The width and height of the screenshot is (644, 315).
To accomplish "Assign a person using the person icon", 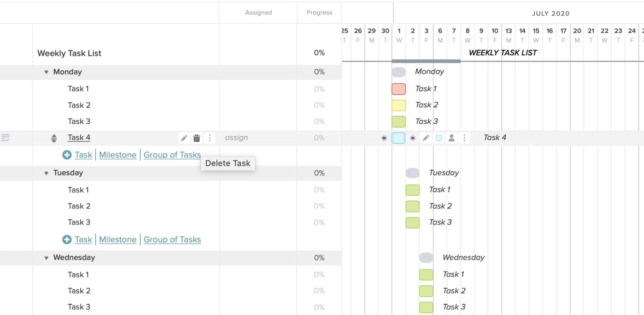I will click(451, 138).
